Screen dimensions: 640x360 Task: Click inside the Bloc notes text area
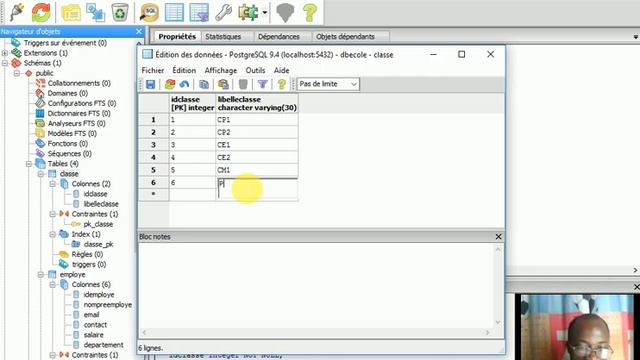click(316, 286)
